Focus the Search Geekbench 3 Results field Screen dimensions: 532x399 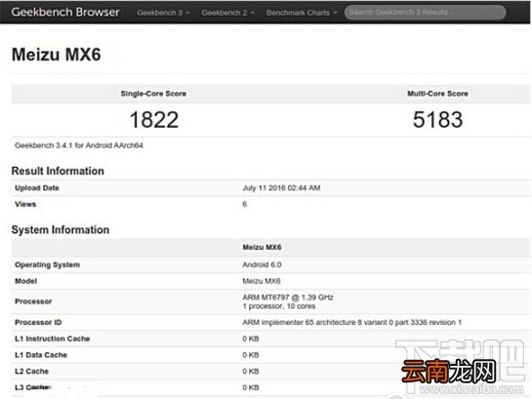(426, 13)
